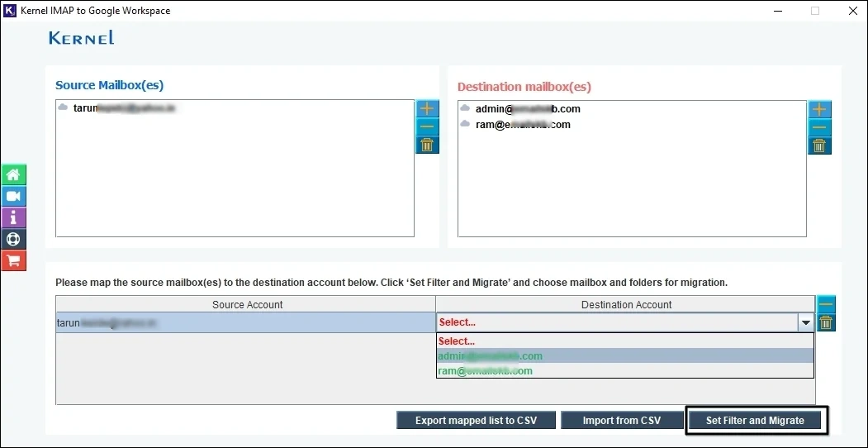Viewport: 868px width, 448px height.
Task: Remove destination mailbox using minus icon
Action: [819, 128]
